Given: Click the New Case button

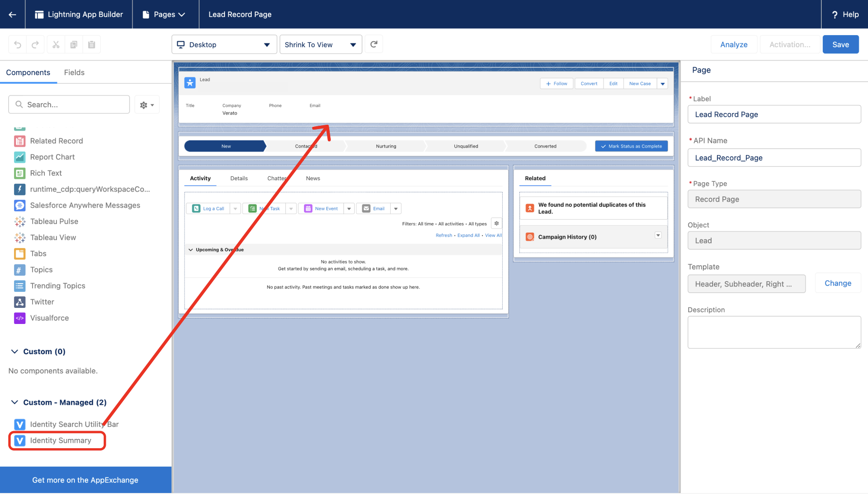Looking at the screenshot, I should pyautogui.click(x=640, y=84).
